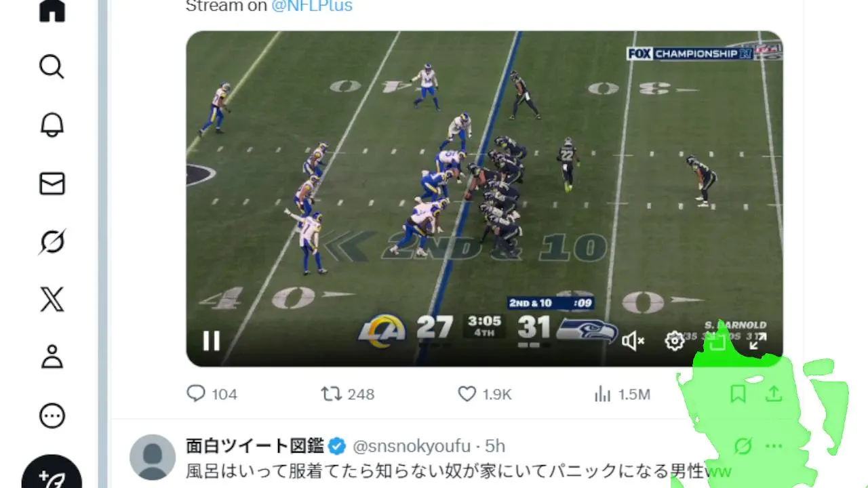This screenshot has height=488, width=868.
Task: Unmute the video sound
Action: [633, 341]
